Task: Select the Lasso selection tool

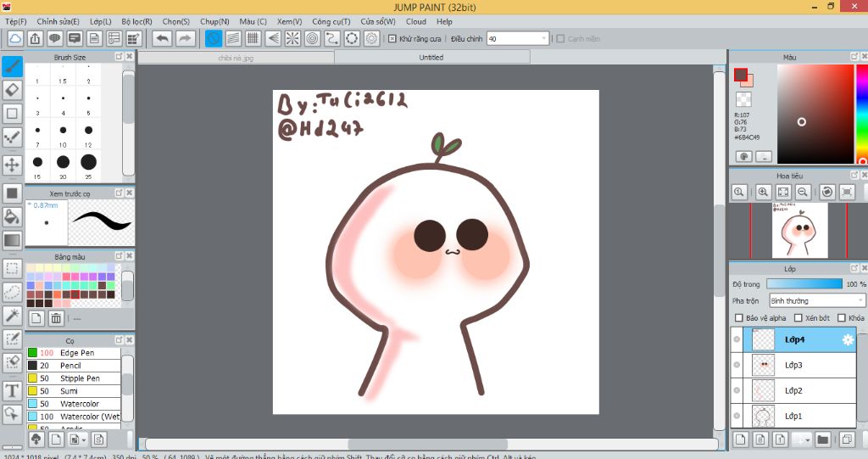Action: (x=12, y=292)
